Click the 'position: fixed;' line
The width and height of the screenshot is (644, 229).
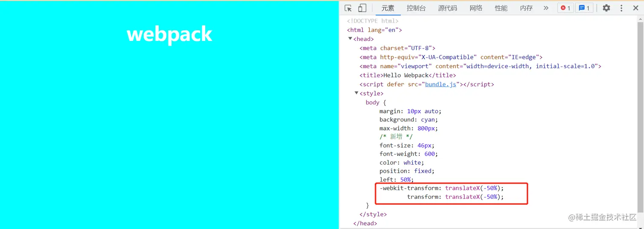[x=407, y=171]
